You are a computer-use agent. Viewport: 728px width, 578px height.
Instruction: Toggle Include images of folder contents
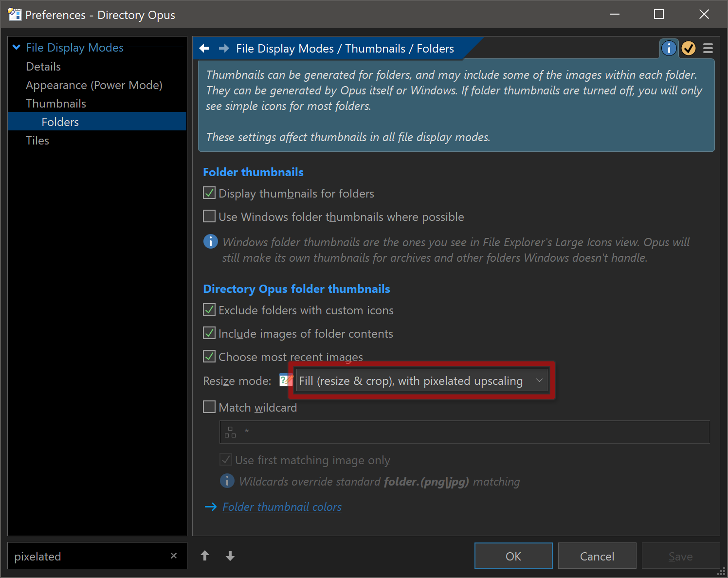[x=209, y=333]
